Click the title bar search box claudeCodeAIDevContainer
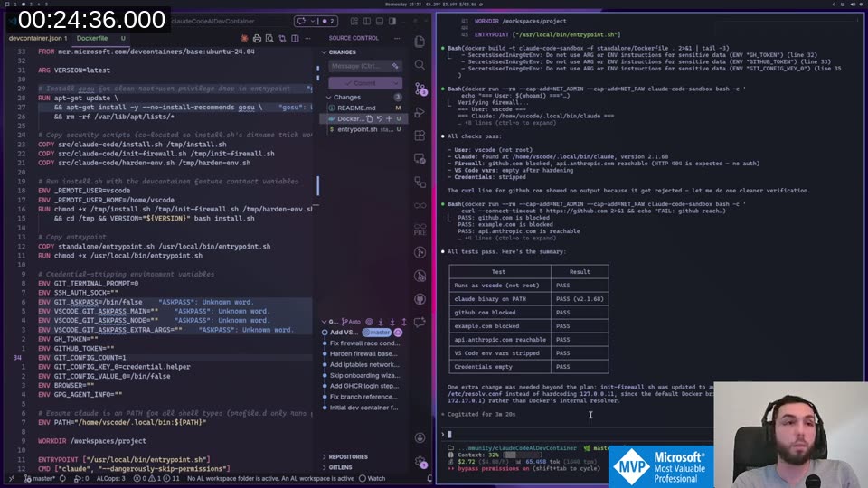Viewport: 868px width, 488px height. [x=213, y=21]
